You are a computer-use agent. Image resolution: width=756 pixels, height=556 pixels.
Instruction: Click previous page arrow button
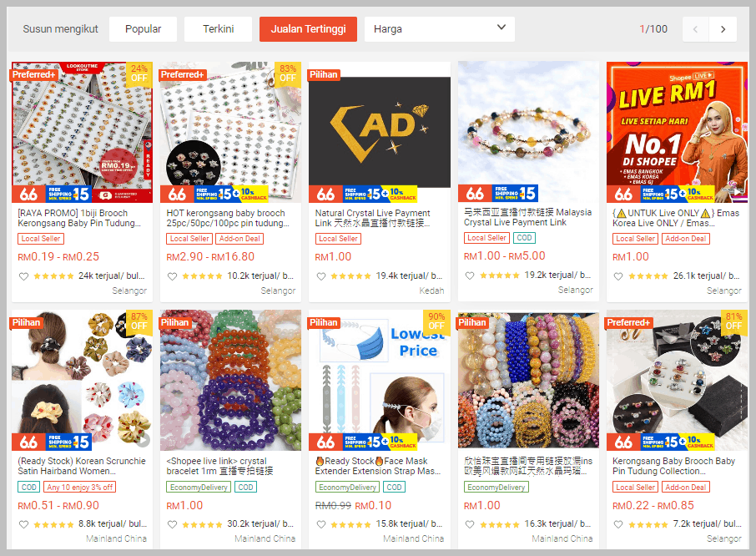(x=695, y=29)
